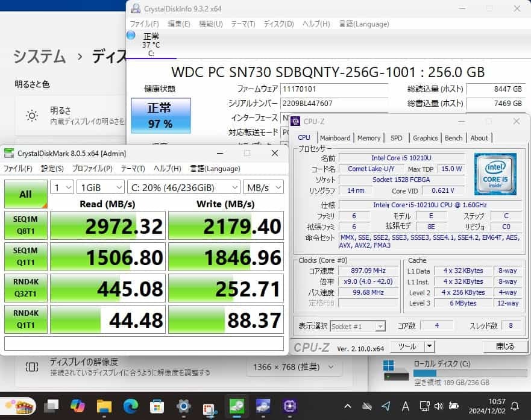Open Settings gear icon in taskbar
This screenshot has height=420, width=531.
pos(184,406)
